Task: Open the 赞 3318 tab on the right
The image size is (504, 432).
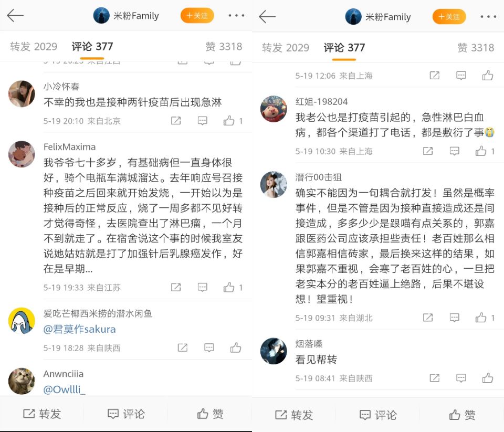Action: [476, 48]
